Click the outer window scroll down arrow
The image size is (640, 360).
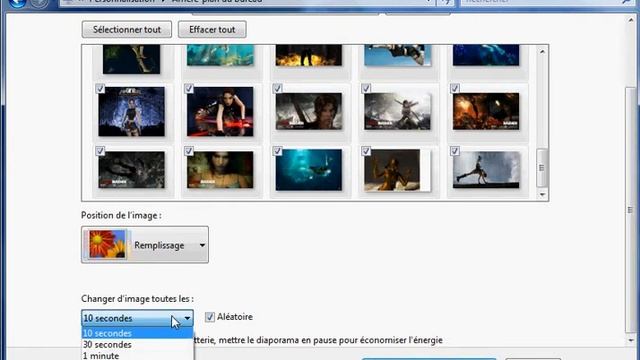pyautogui.click(x=631, y=340)
